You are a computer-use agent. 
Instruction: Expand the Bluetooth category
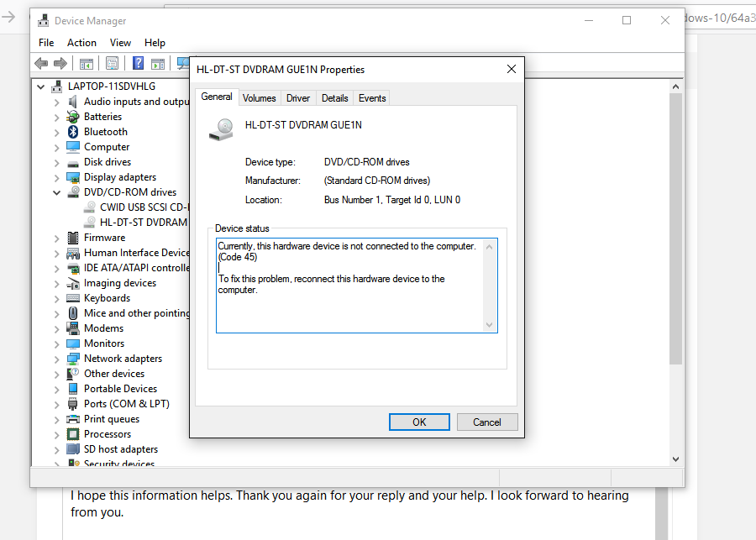(x=56, y=132)
